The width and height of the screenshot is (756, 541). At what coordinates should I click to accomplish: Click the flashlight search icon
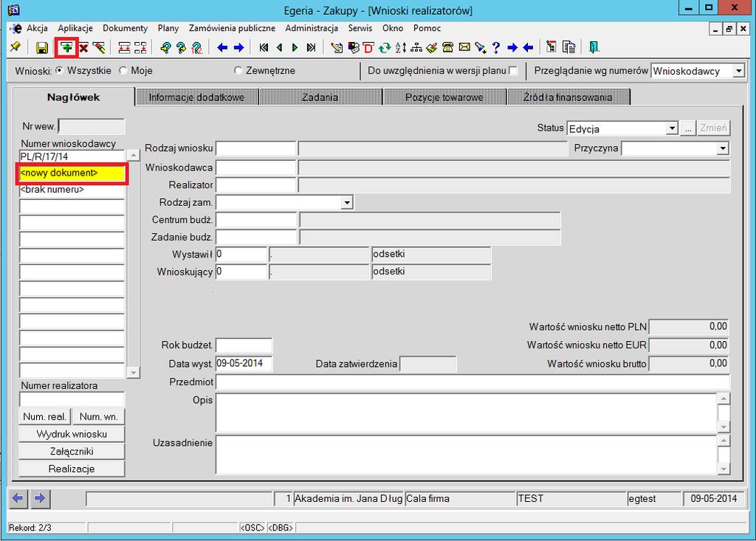coord(480,47)
